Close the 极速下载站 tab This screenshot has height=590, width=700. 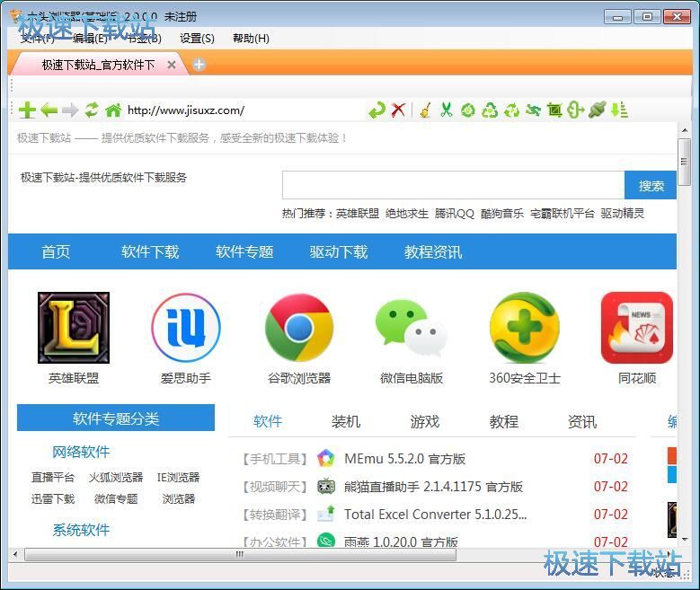pos(172,65)
